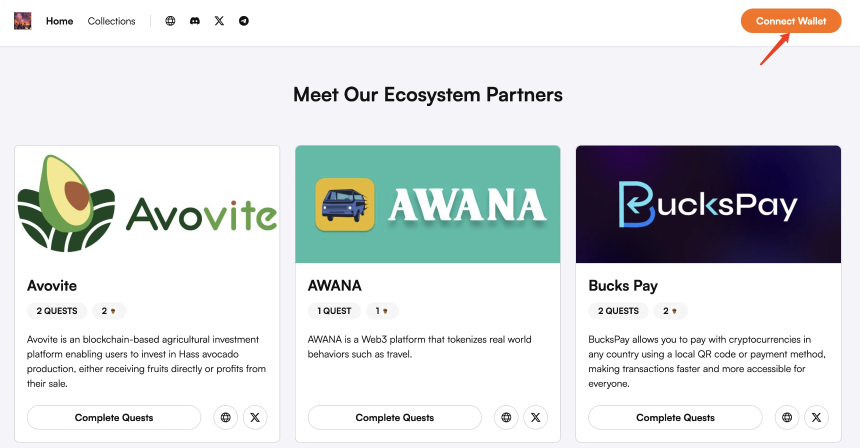This screenshot has width=860, height=448.
Task: Open the Discord icon in the header
Action: [195, 21]
